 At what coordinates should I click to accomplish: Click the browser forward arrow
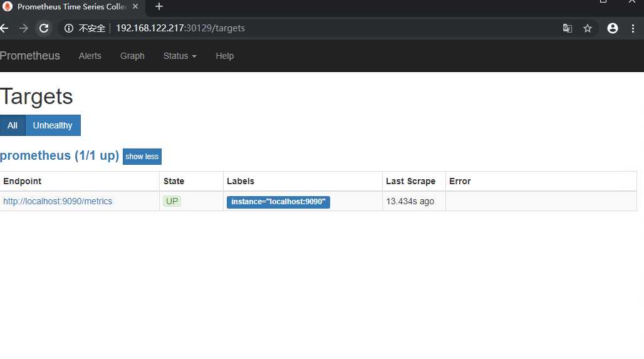(24, 28)
